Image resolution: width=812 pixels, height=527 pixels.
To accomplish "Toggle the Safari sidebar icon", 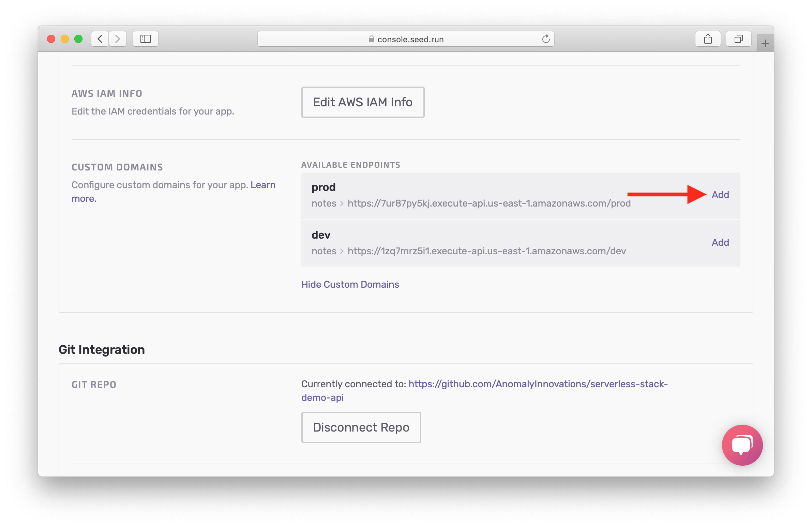I will [x=145, y=39].
